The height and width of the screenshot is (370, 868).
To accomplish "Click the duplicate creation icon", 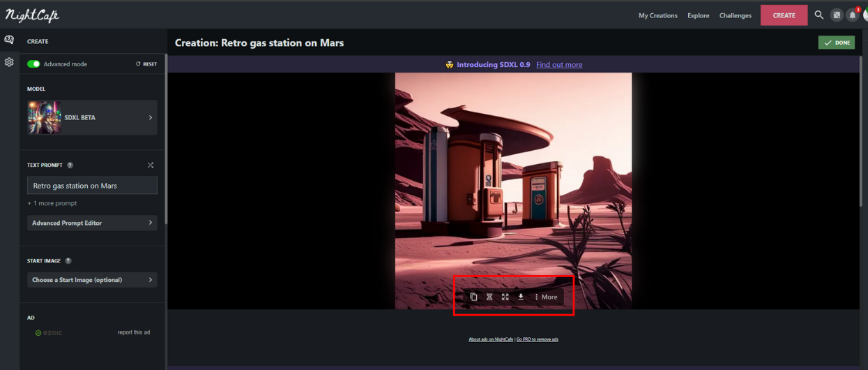I will 473,297.
